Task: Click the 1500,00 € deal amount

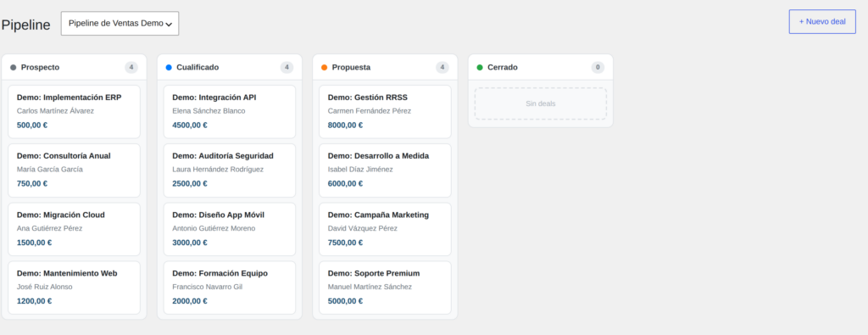Action: [x=34, y=243]
